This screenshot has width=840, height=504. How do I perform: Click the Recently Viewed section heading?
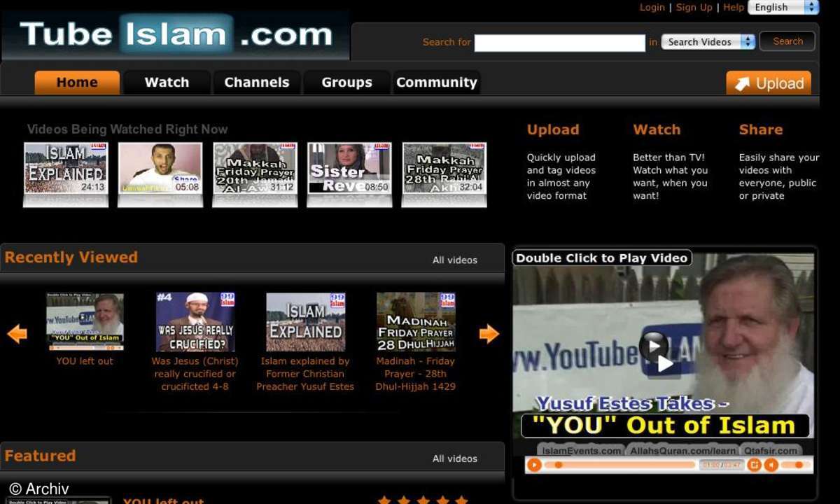(x=71, y=257)
